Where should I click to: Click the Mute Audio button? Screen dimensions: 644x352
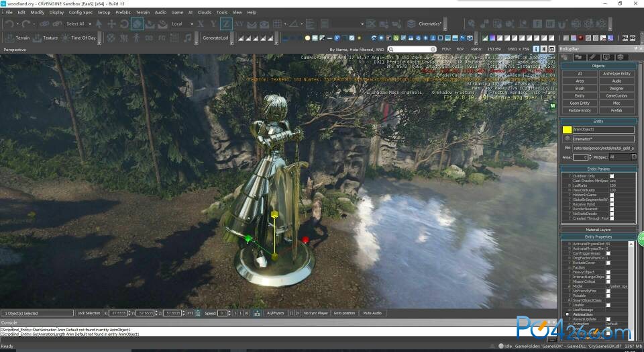coord(372,313)
